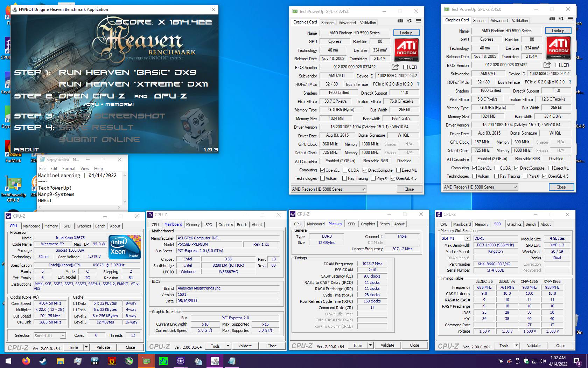Viewport: 588px width, 368px height.
Task: Export BIOS with share icon in left GPU-Z
Action: click(x=395, y=67)
